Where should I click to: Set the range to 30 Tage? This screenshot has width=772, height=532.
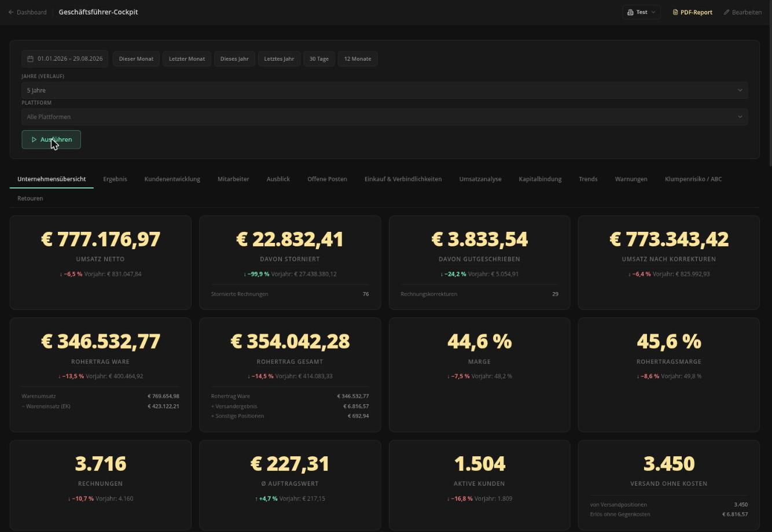coord(319,59)
